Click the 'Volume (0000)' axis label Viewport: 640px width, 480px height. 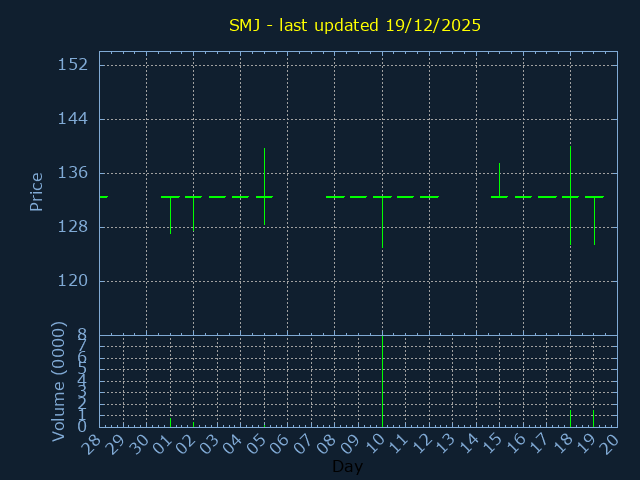coord(58,380)
